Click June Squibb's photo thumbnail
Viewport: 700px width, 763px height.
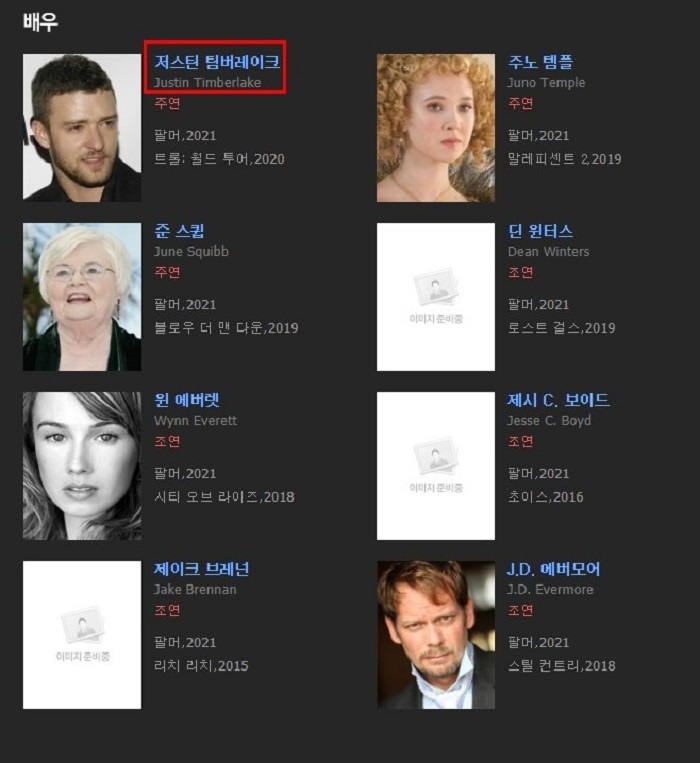tap(82, 297)
